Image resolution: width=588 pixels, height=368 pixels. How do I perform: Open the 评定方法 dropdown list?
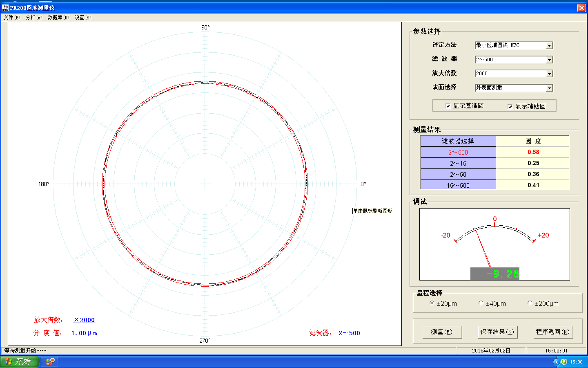[x=549, y=45]
